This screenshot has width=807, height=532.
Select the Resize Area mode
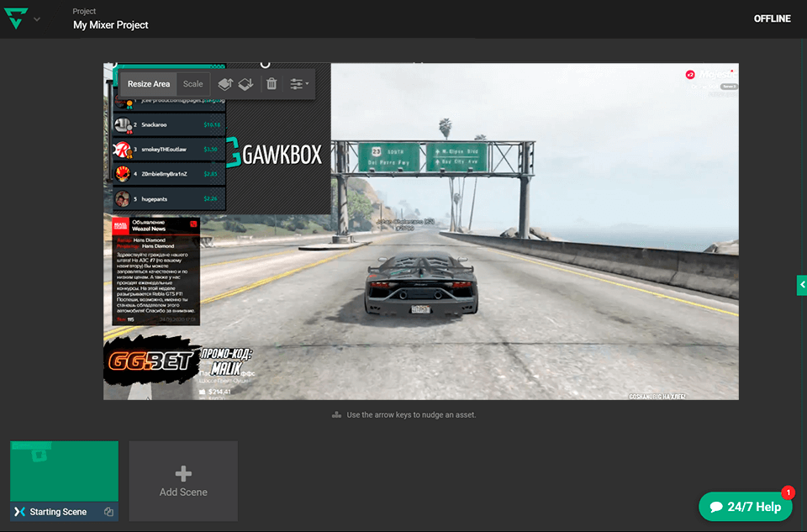(148, 84)
